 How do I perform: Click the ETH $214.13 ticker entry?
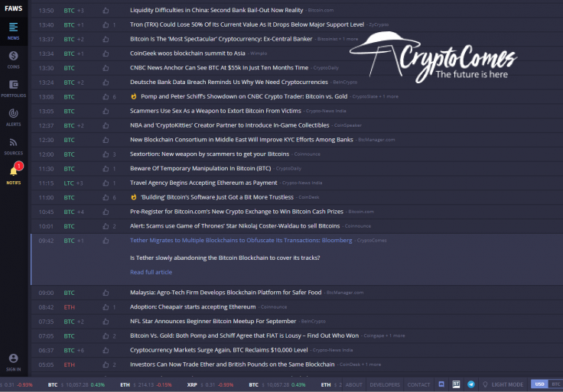tap(146, 384)
